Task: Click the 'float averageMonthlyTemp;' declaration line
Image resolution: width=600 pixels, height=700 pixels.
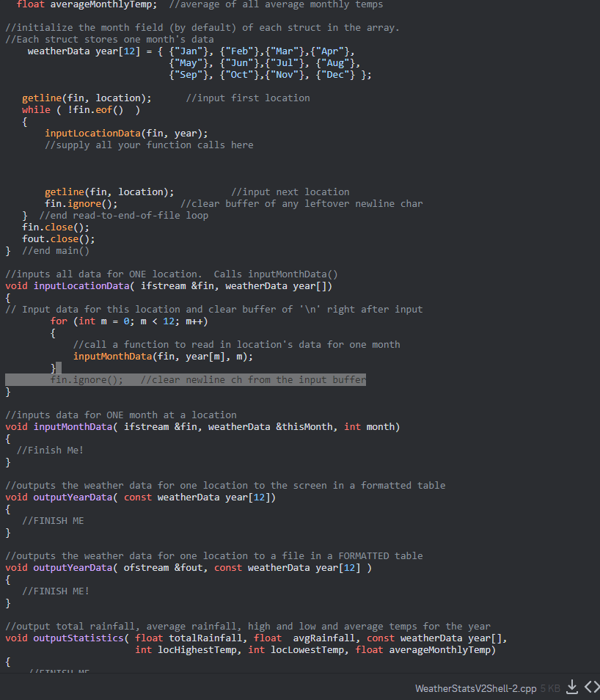Action: point(87,4)
